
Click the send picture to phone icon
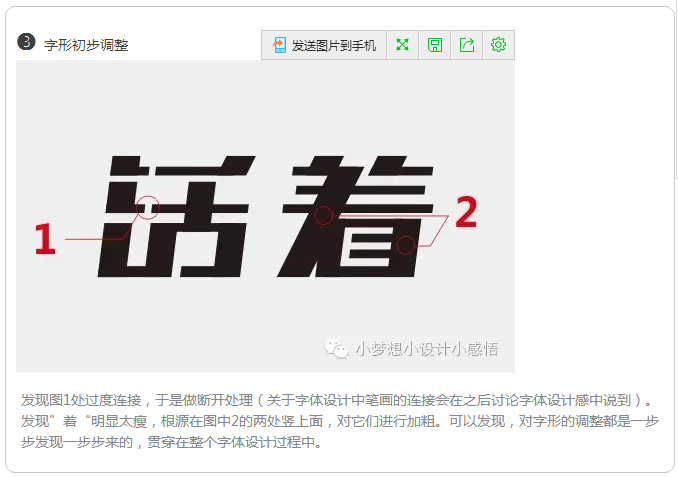[x=279, y=45]
